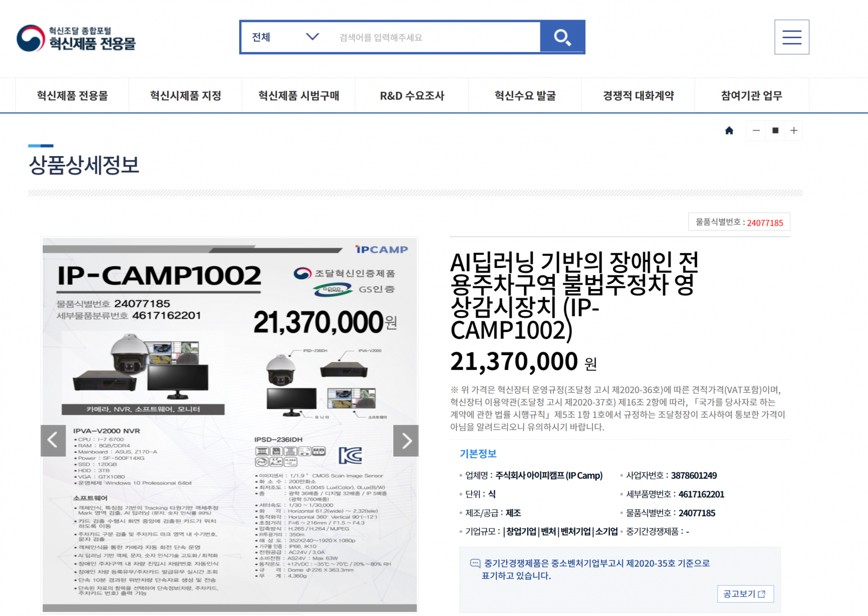
Task: Open the 혁신제품 전용몰 menu
Action: (x=72, y=95)
